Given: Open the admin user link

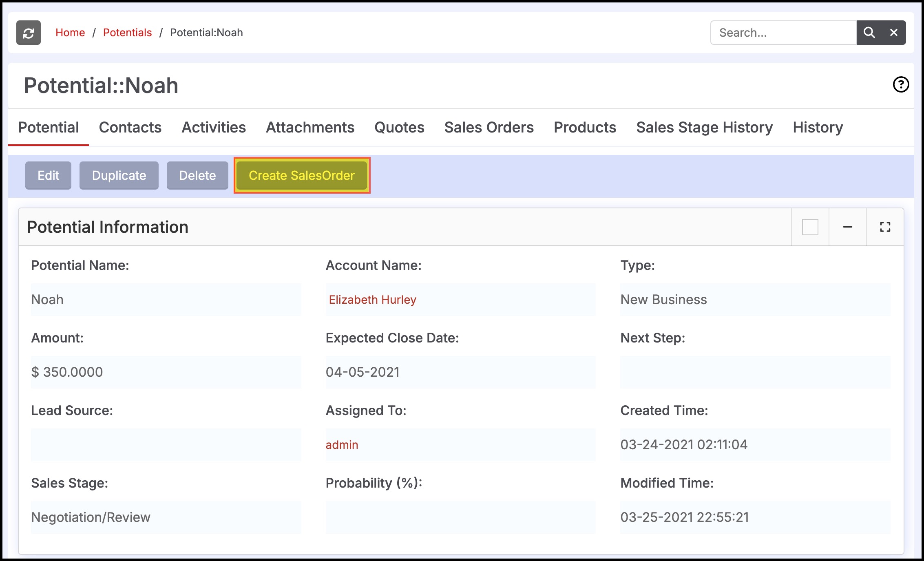Looking at the screenshot, I should 342,445.
